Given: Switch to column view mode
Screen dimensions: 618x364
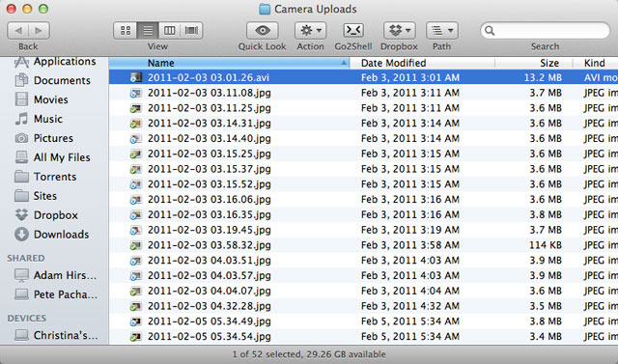Looking at the screenshot, I should [170, 30].
